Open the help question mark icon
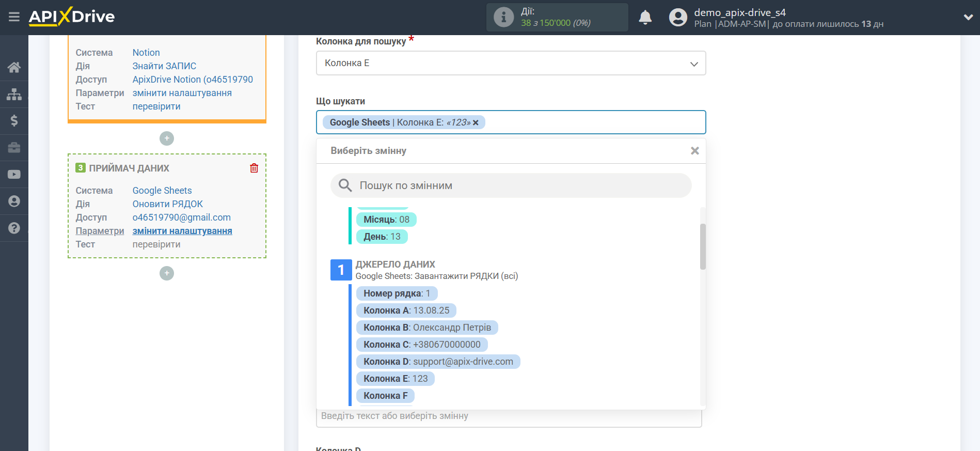Image resolution: width=980 pixels, height=451 pixels. [14, 228]
